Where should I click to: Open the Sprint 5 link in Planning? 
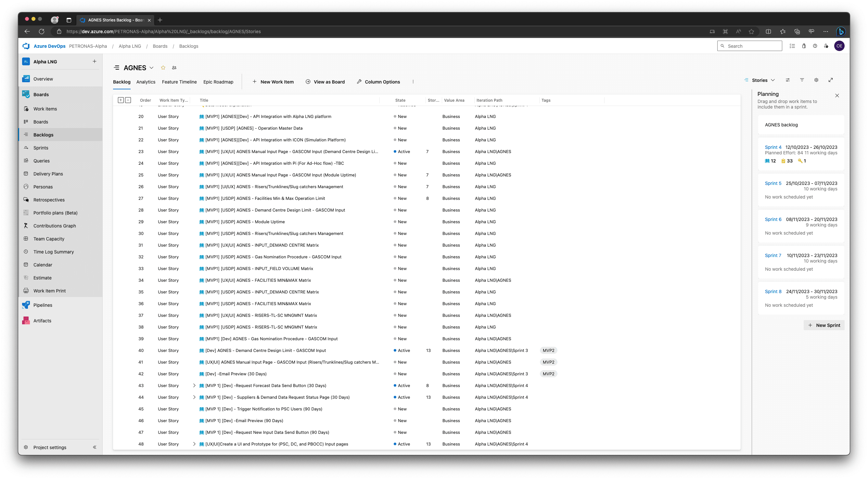click(772, 183)
